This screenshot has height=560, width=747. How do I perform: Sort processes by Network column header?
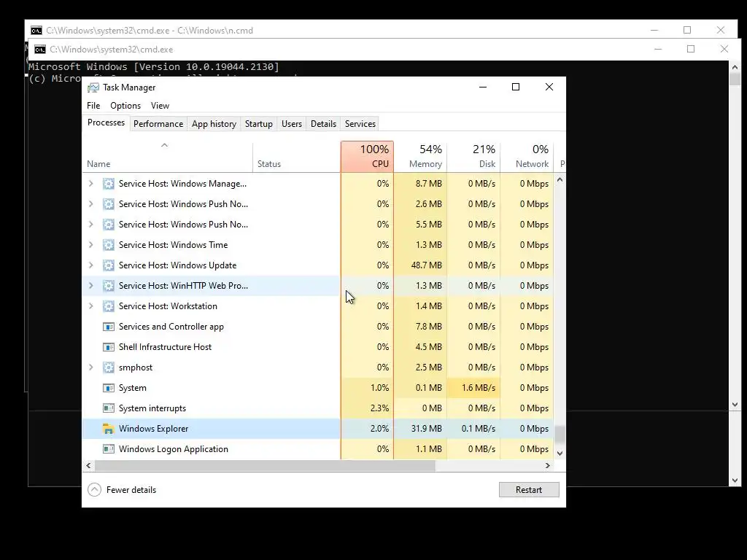(527, 157)
